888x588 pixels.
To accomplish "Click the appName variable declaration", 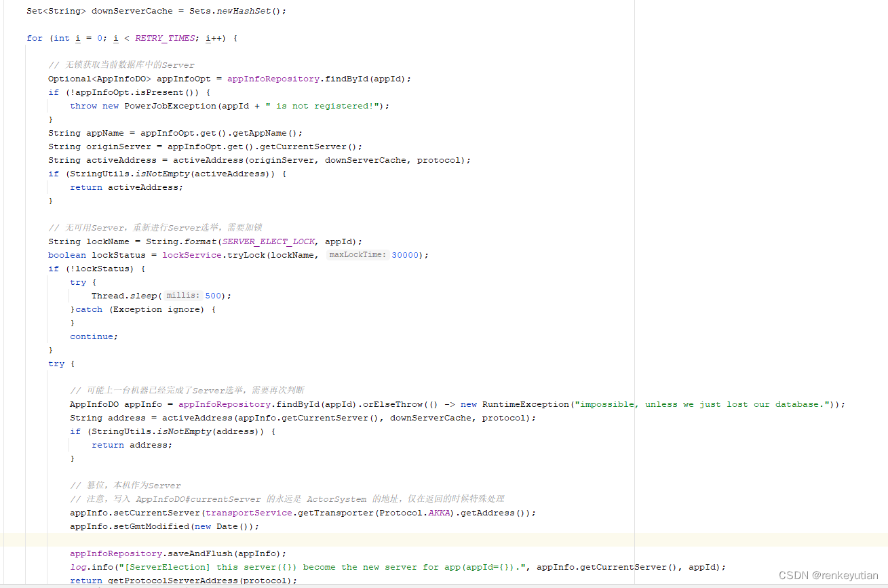I will click(x=105, y=133).
